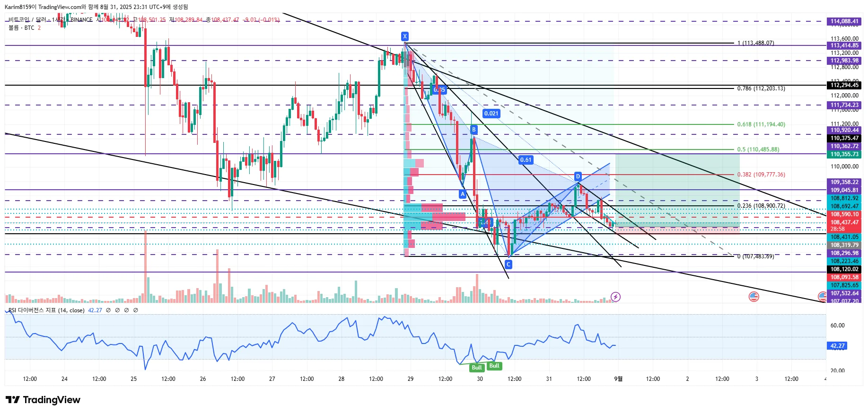This screenshot has height=414, width=868.
Task: Select the 112,983.98 price label
Action: pos(844,61)
